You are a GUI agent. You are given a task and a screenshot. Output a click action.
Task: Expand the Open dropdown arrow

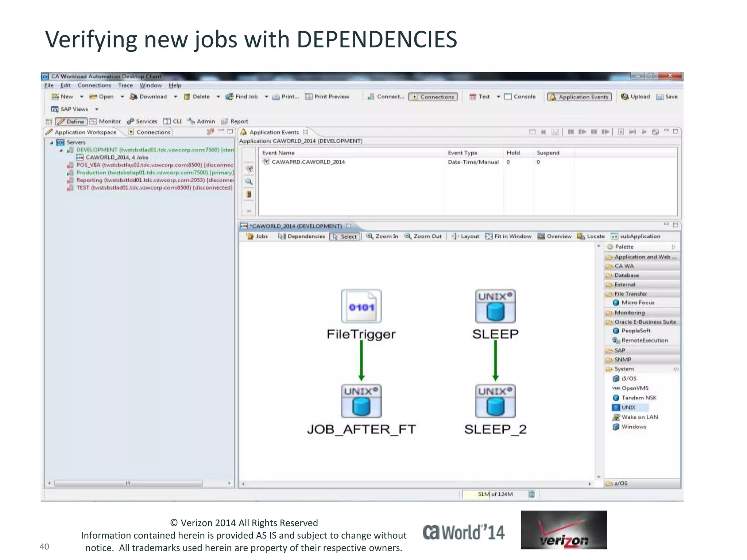(122, 97)
